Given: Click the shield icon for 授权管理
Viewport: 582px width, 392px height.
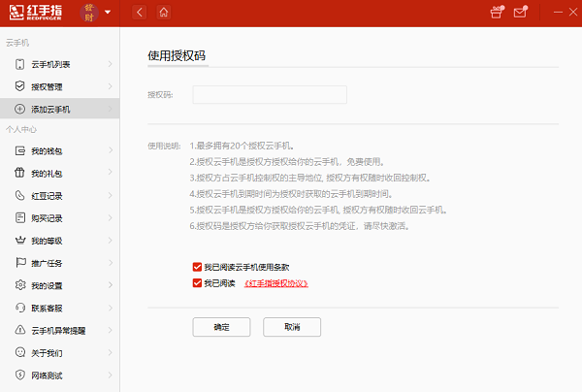Looking at the screenshot, I should point(19,86).
